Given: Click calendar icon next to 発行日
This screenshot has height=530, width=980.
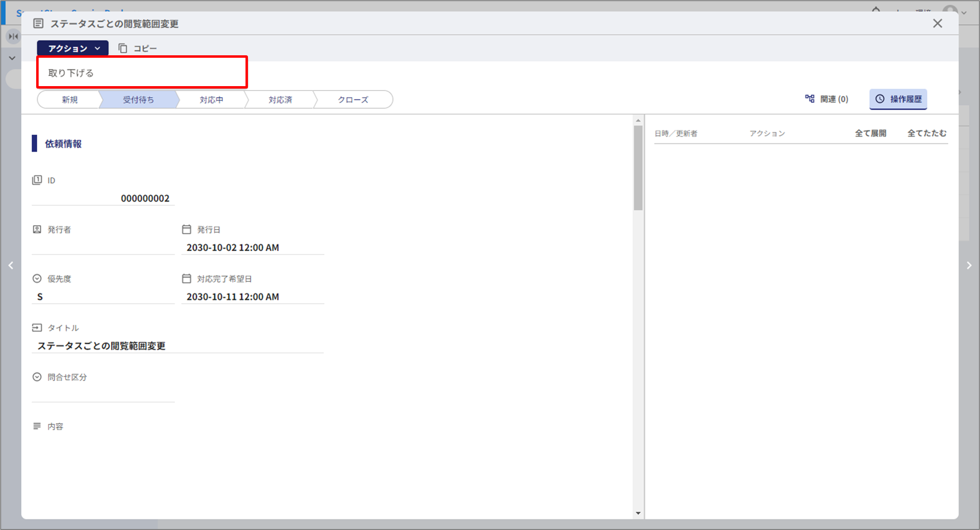Looking at the screenshot, I should click(x=186, y=230).
